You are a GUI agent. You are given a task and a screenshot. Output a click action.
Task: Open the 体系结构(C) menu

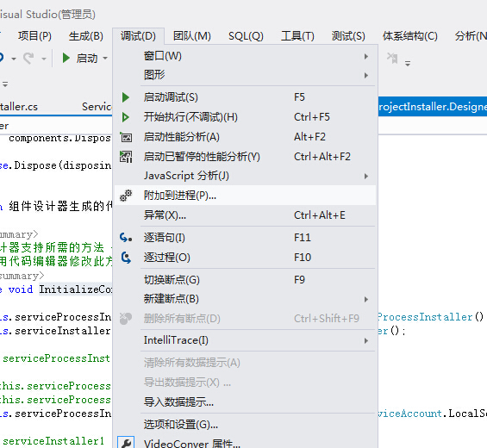(x=410, y=36)
